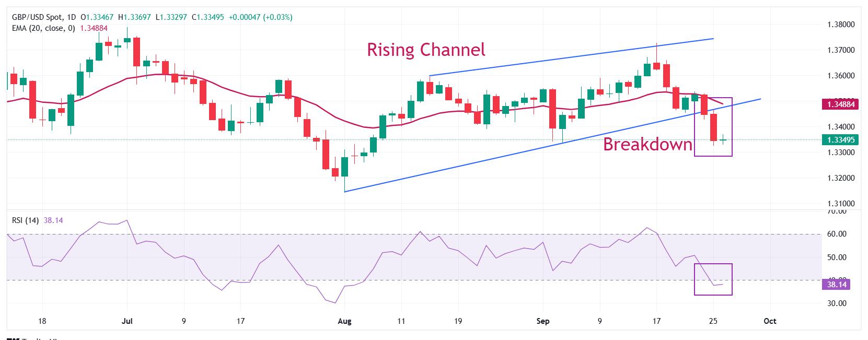Click the 'Aug' date label on time axis
Viewport: 868px width, 340px height.
click(345, 321)
